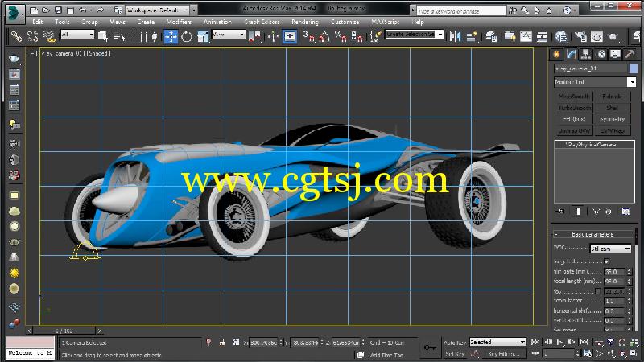Click the Set Keys large key icon
Screen dimensions: 644x362
click(x=431, y=348)
